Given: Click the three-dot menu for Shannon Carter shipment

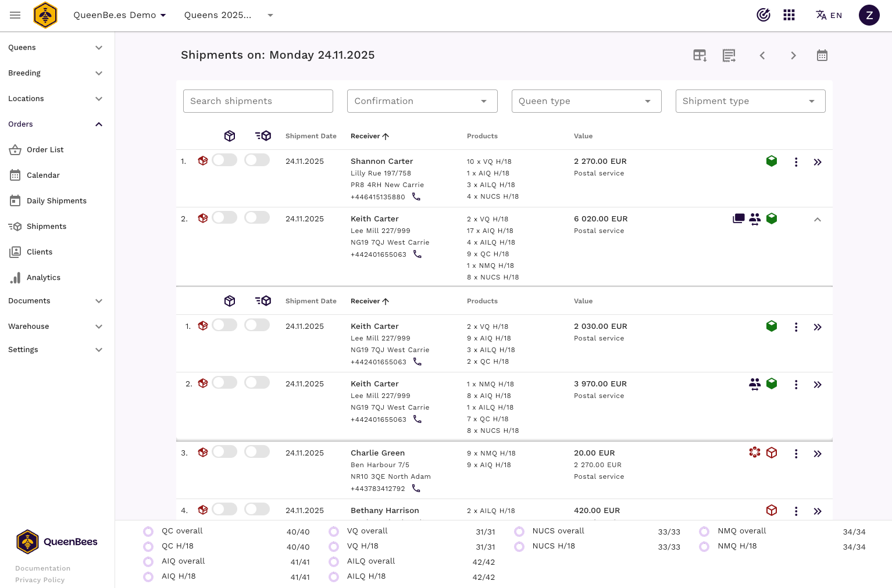Looking at the screenshot, I should 795,162.
